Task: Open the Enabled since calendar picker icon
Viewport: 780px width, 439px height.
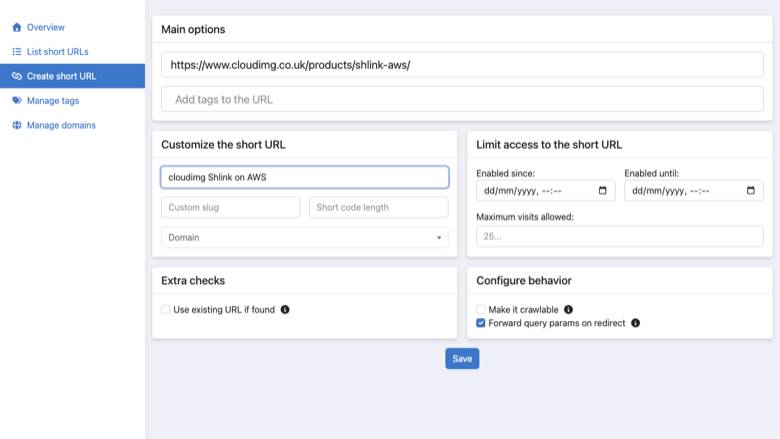Action: pos(602,190)
